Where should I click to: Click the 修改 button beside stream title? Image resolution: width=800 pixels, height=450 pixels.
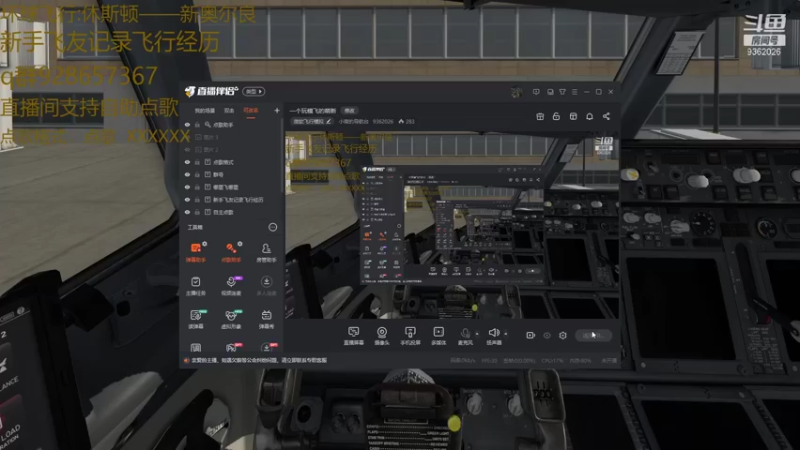pyautogui.click(x=349, y=110)
